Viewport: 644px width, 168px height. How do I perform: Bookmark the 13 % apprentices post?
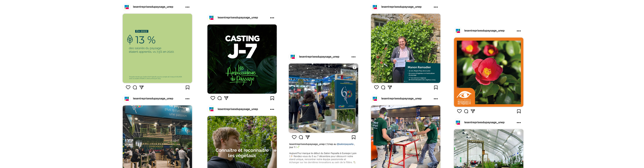[188, 87]
